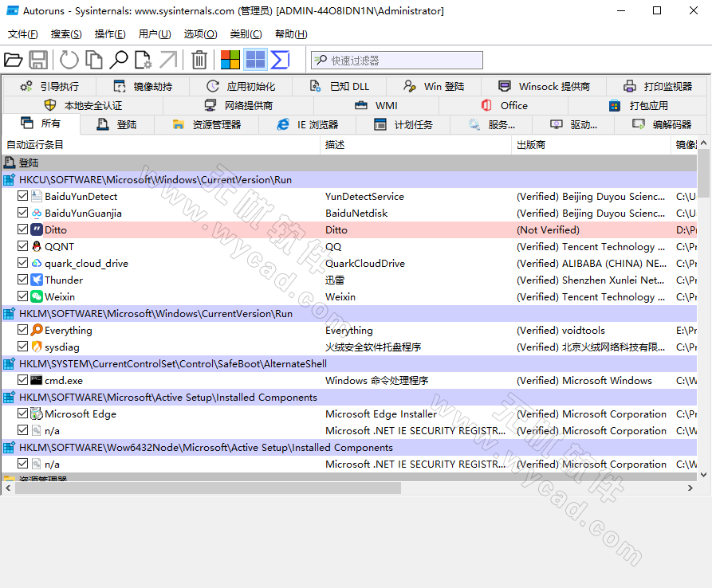The width and height of the screenshot is (712, 588).
Task: Uncheck the BaiduYunDetect entry
Action: coord(22,196)
